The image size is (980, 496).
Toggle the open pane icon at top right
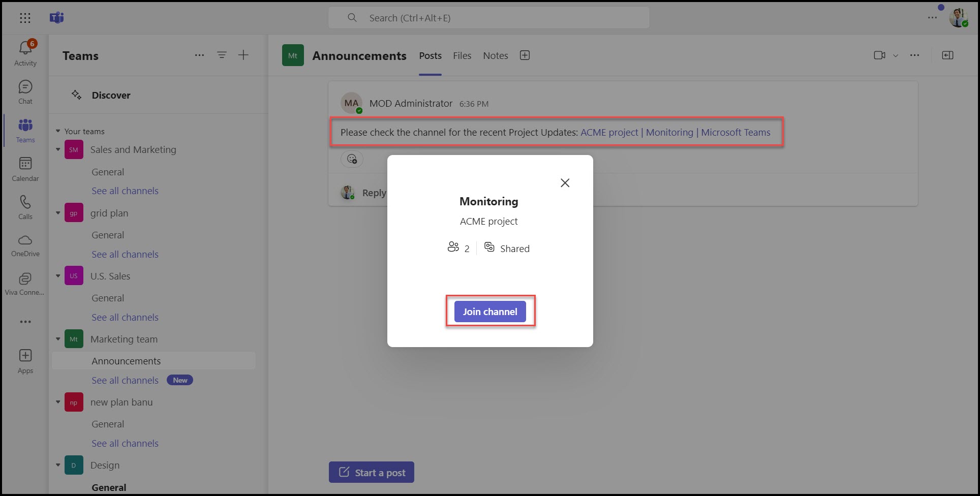947,55
